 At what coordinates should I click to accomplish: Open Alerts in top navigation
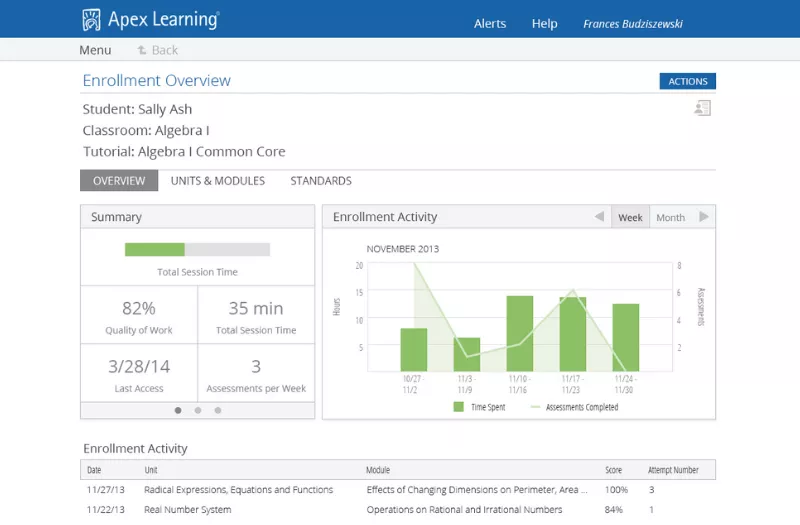489,24
